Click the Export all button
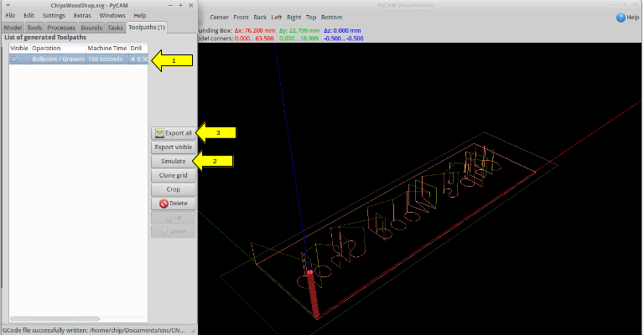The image size is (644, 335). pyautogui.click(x=174, y=133)
